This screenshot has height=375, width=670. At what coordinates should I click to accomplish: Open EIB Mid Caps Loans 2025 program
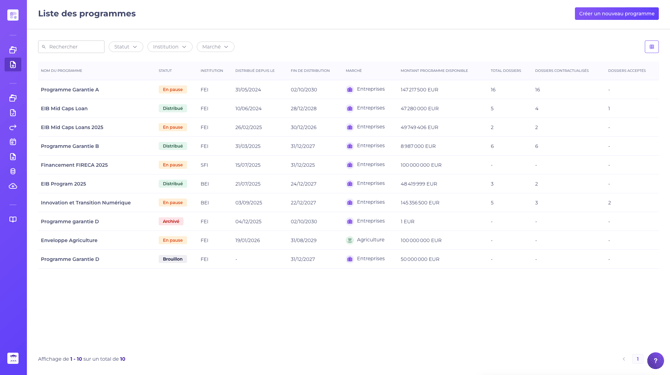[x=72, y=127]
